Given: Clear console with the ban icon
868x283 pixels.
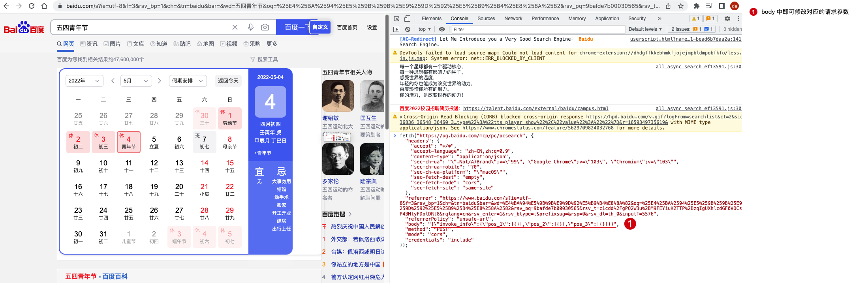Looking at the screenshot, I should click(408, 29).
